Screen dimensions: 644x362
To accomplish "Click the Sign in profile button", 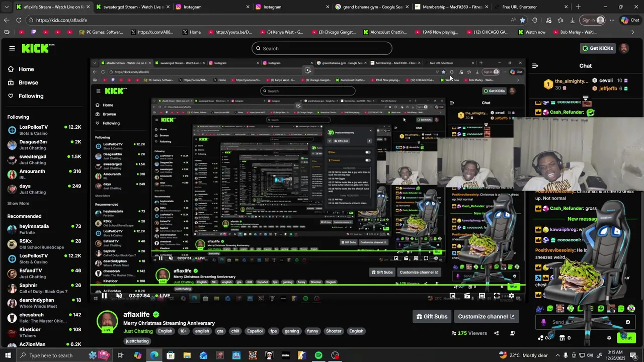I will pos(592,20).
